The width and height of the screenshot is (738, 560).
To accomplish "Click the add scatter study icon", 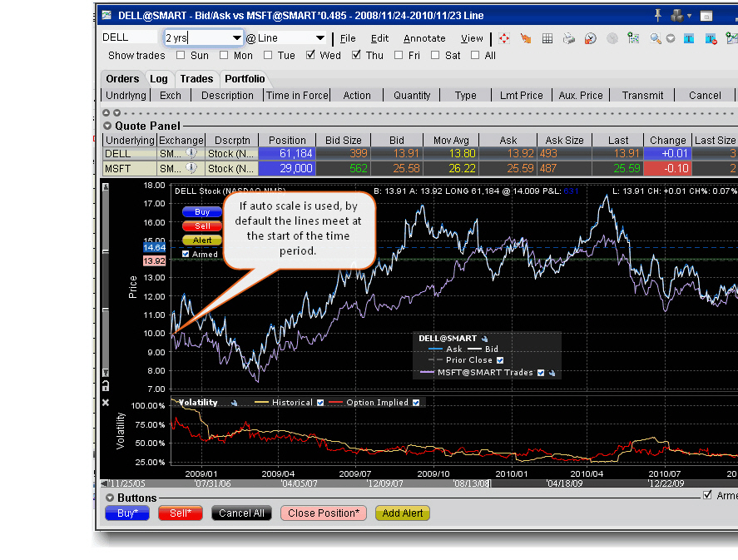I will (x=633, y=38).
